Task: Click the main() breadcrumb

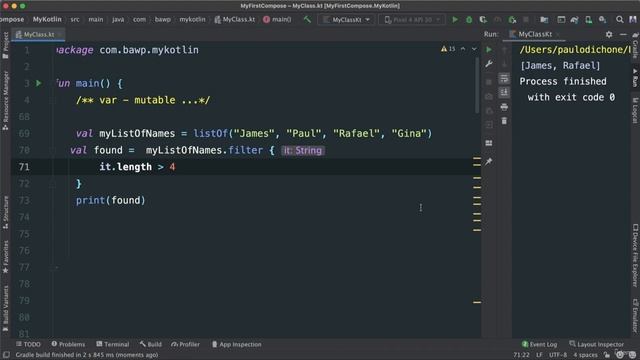Action: pos(278,19)
